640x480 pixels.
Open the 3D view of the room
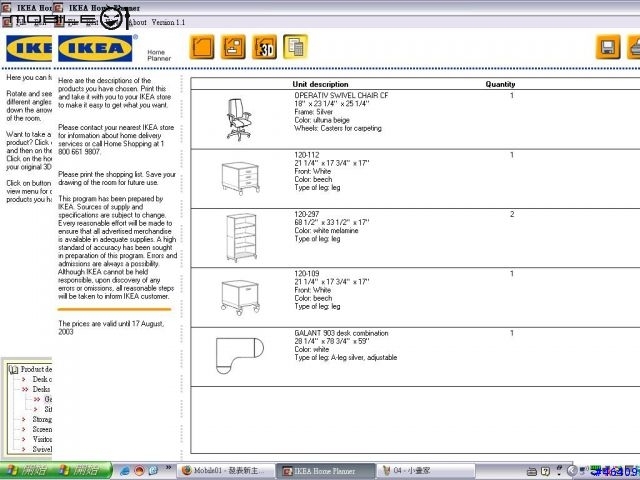264,47
